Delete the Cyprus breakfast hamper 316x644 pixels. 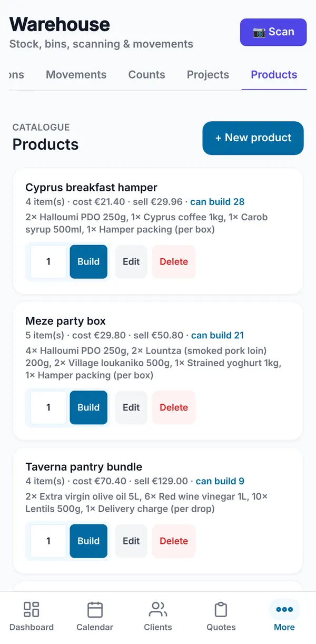point(174,261)
